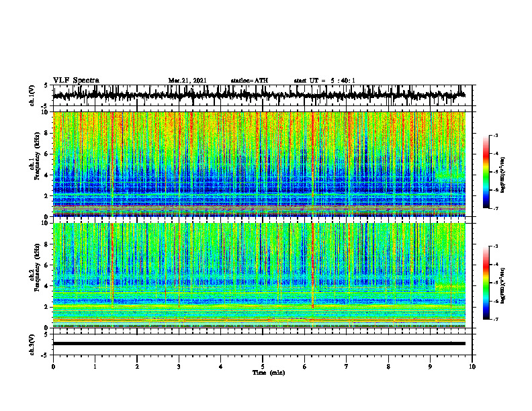Click the ch.1 color bar PSD units label
The width and height of the screenshot is (532, 411).
pos(503,175)
